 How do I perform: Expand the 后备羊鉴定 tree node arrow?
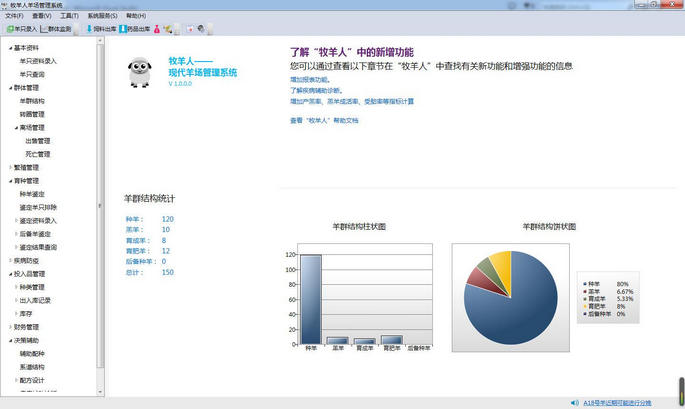(16, 234)
